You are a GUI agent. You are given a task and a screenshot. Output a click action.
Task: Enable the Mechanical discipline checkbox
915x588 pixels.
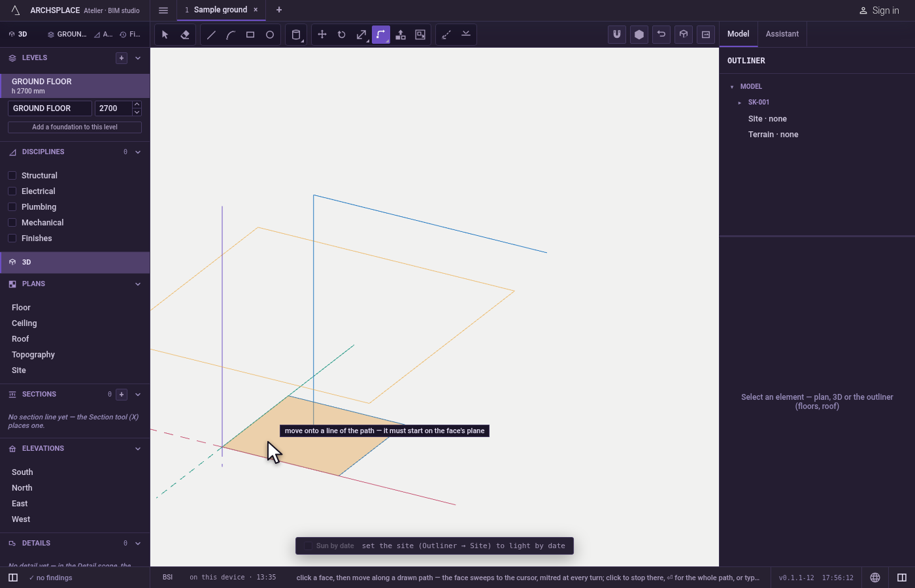pos(12,222)
